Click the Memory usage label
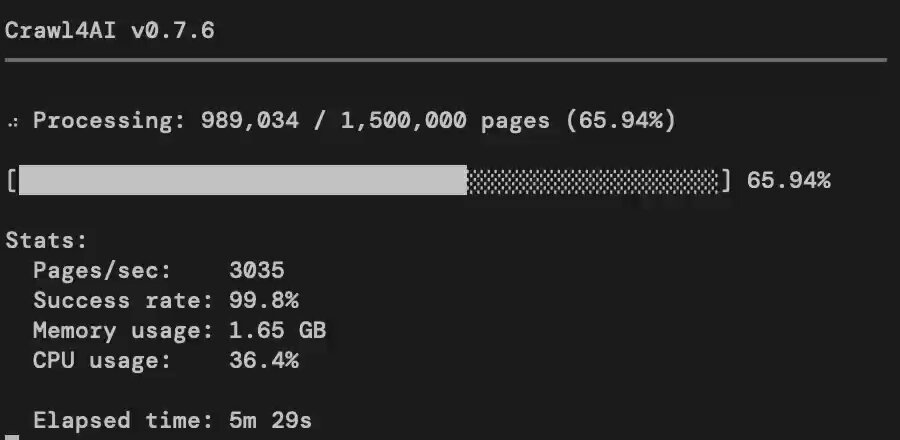 pos(123,331)
